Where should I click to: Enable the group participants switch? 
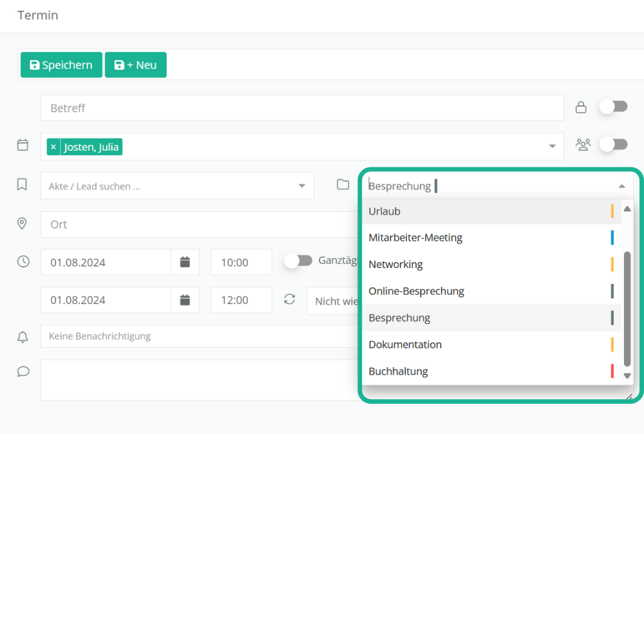point(613,145)
